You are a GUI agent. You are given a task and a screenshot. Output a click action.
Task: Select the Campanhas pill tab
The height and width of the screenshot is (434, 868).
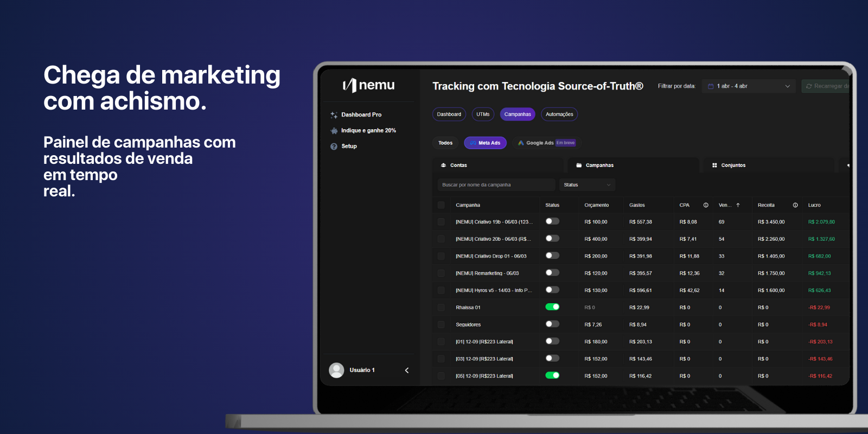(x=518, y=114)
